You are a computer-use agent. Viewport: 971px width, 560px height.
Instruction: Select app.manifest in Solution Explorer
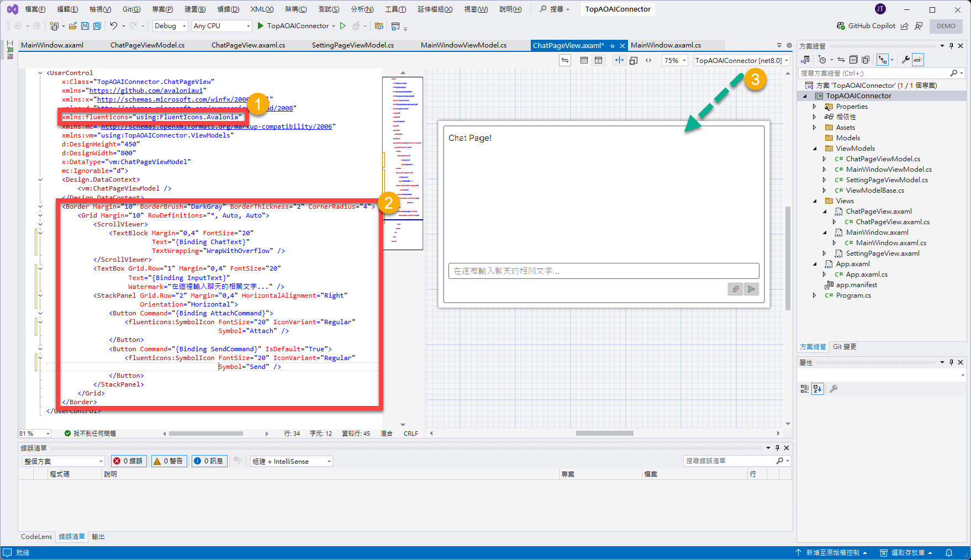856,285
